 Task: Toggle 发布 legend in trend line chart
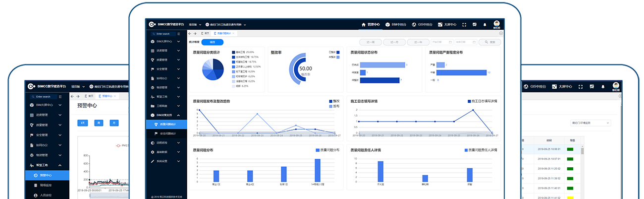[334, 106]
